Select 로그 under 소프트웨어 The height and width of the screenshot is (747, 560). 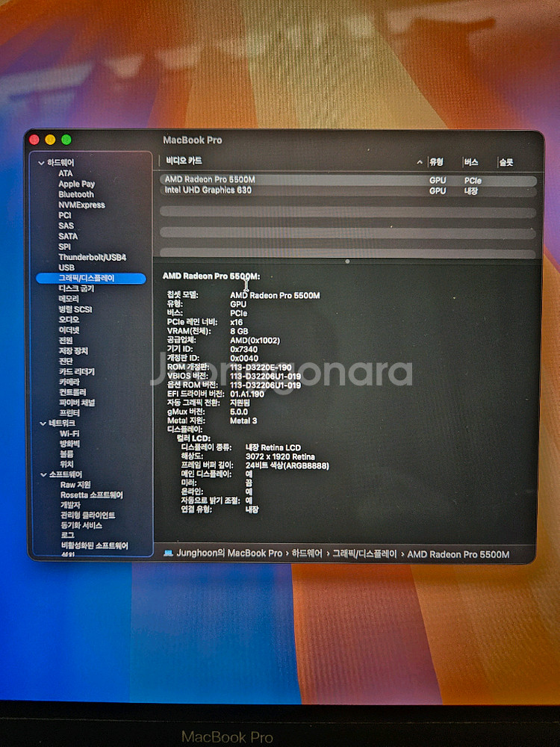pyautogui.click(x=68, y=536)
